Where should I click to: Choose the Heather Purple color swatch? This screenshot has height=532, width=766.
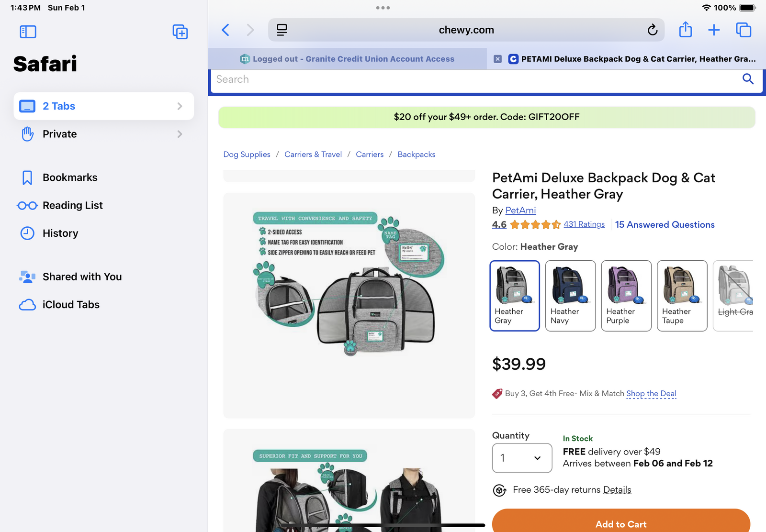tap(626, 296)
